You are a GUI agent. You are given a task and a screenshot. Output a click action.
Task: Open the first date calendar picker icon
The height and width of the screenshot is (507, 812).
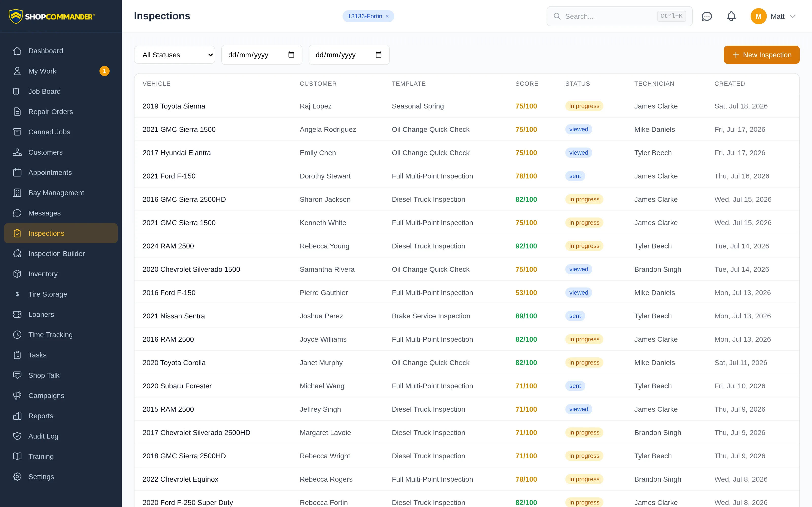291,55
